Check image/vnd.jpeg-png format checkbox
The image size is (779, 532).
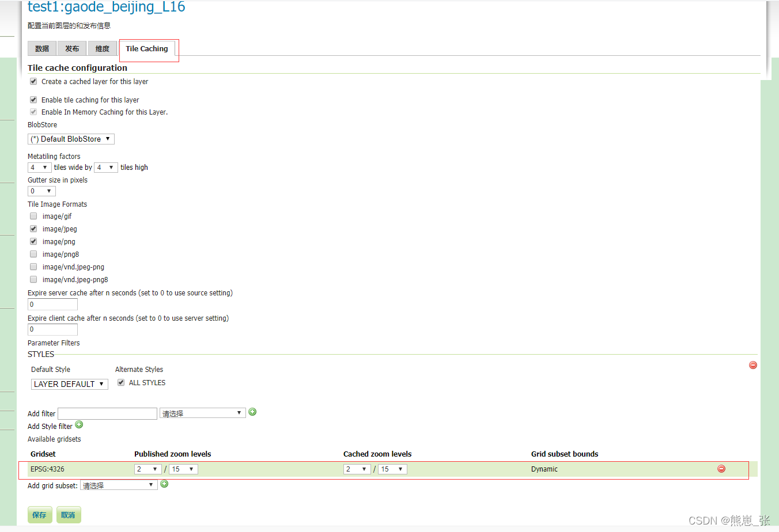coord(33,267)
